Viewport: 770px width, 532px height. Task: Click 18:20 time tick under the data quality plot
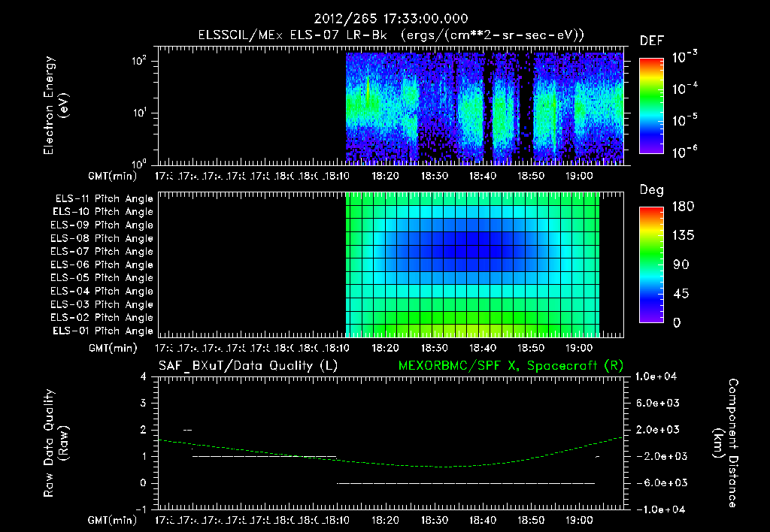tap(385, 520)
